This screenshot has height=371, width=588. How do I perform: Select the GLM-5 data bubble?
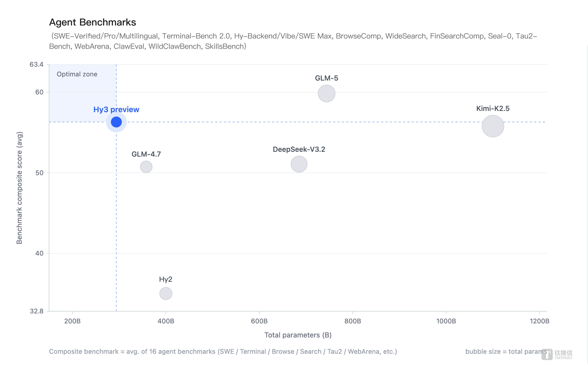[x=326, y=94]
